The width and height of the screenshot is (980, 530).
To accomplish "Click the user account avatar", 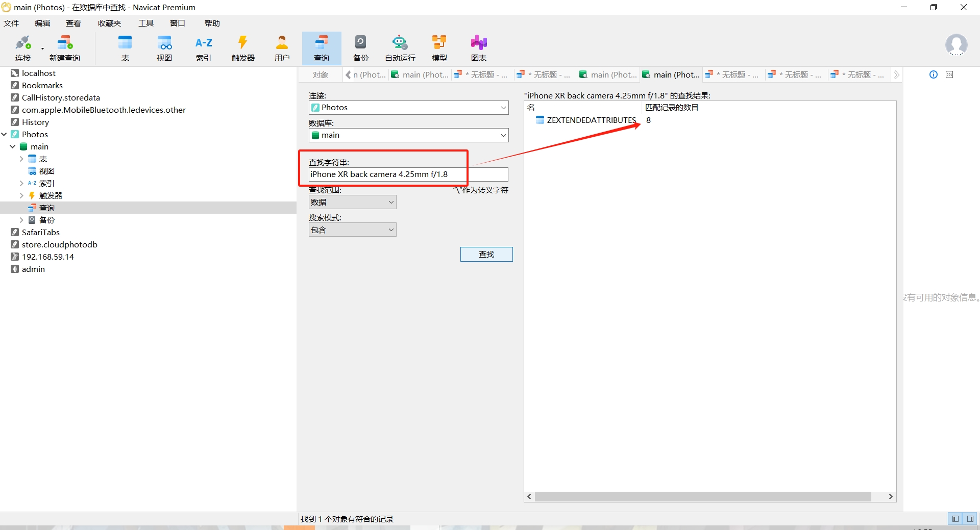I will pyautogui.click(x=956, y=45).
